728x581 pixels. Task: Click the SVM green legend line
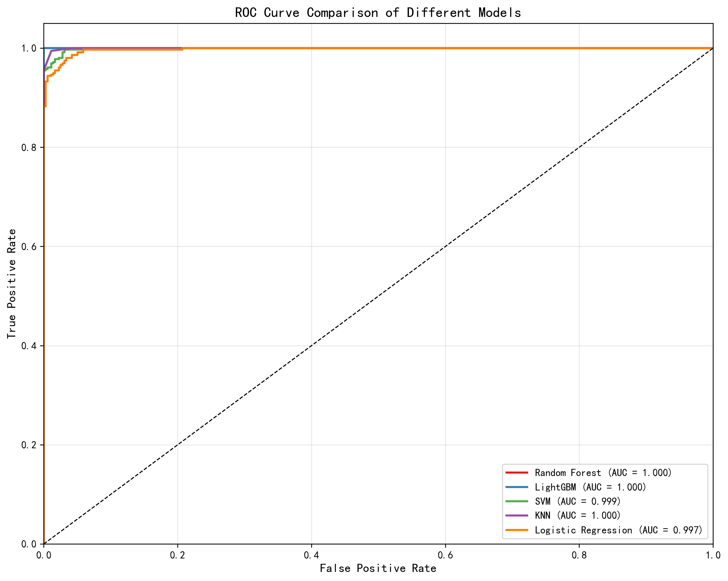(x=517, y=501)
